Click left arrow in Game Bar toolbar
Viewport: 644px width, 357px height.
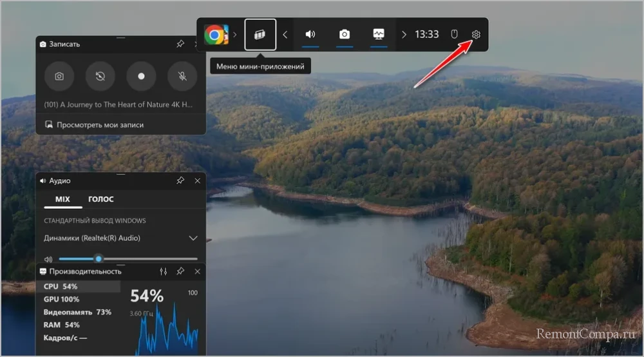pyautogui.click(x=285, y=35)
